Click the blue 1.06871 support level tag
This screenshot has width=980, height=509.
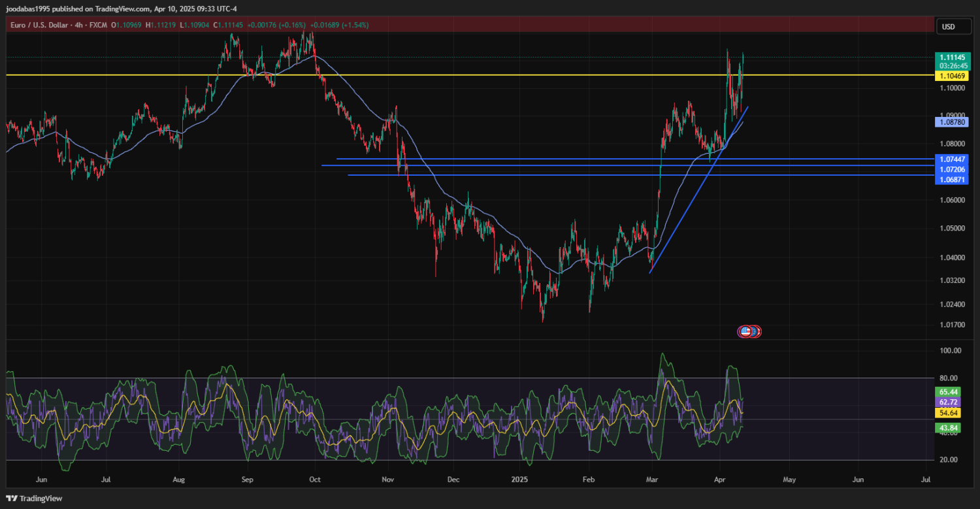pyautogui.click(x=951, y=179)
